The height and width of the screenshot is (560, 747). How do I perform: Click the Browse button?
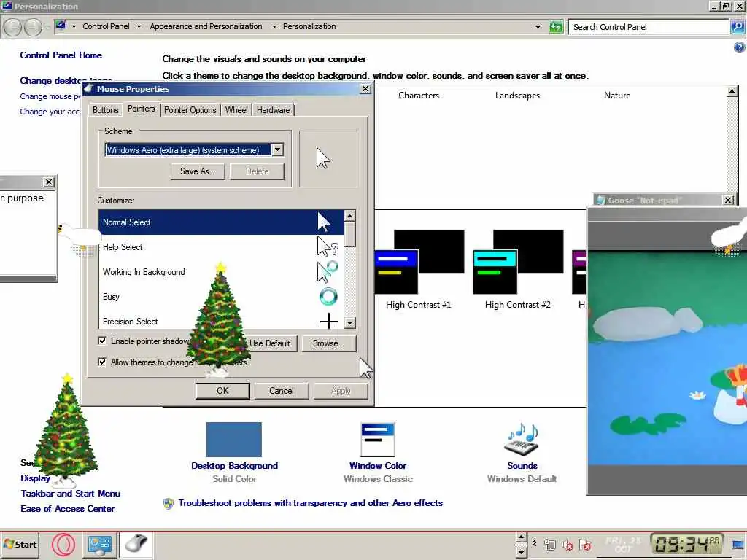pos(329,343)
